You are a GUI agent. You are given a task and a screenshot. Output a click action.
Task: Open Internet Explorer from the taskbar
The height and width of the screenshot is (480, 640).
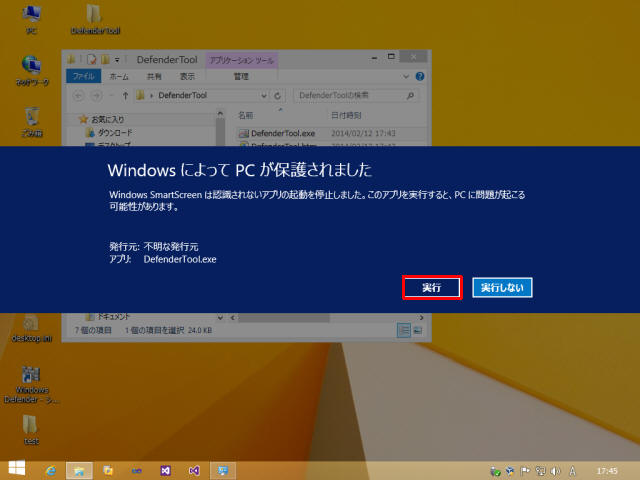[x=51, y=471]
